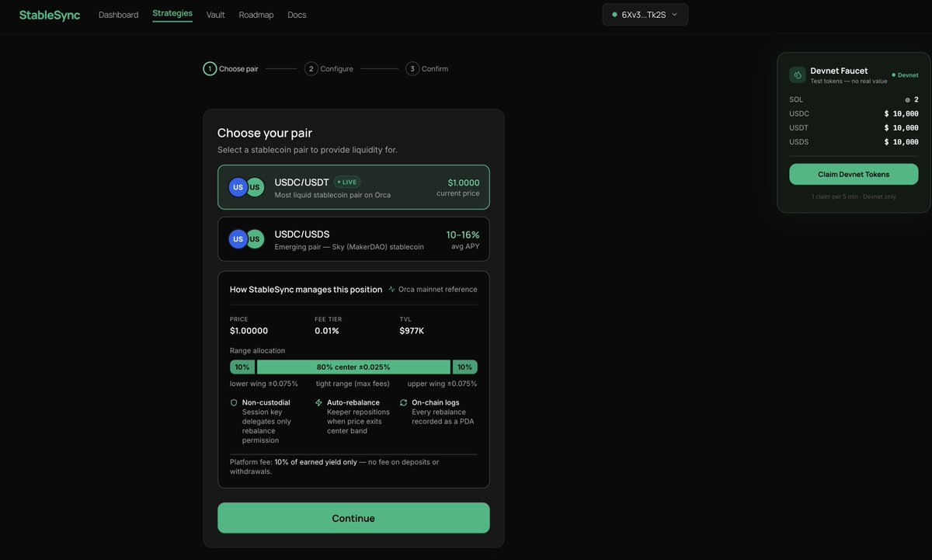Open the 6Xv3...Tk2S wallet dropdown
The height and width of the screenshot is (560, 932).
[x=645, y=15]
